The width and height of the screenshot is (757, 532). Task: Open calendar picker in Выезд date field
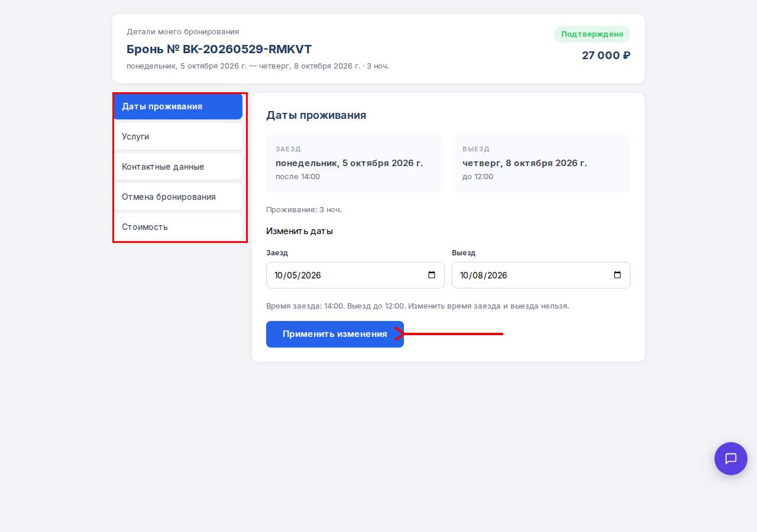pos(617,275)
